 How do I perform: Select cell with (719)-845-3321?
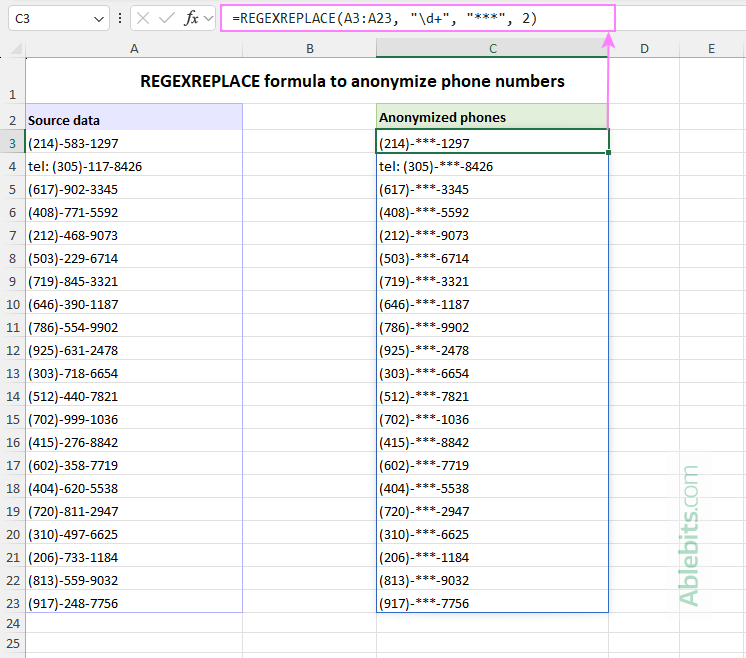pyautogui.click(x=134, y=279)
